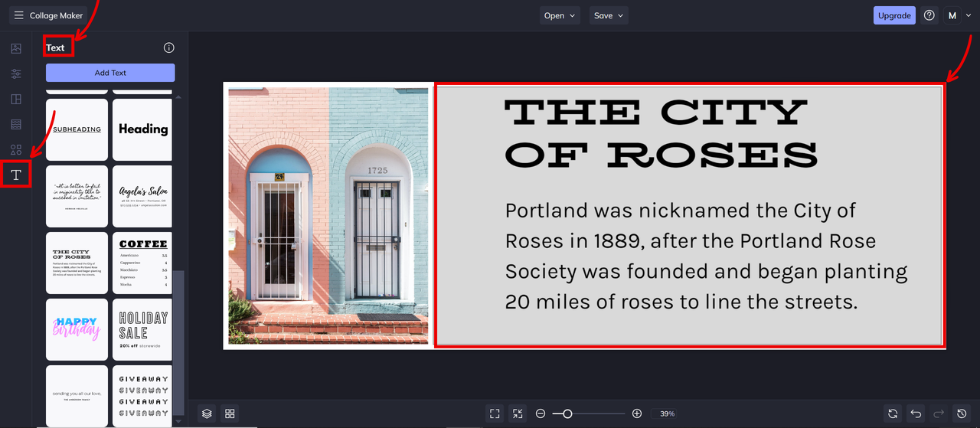
Task: Click the zoom in plus icon
Action: tap(637, 413)
